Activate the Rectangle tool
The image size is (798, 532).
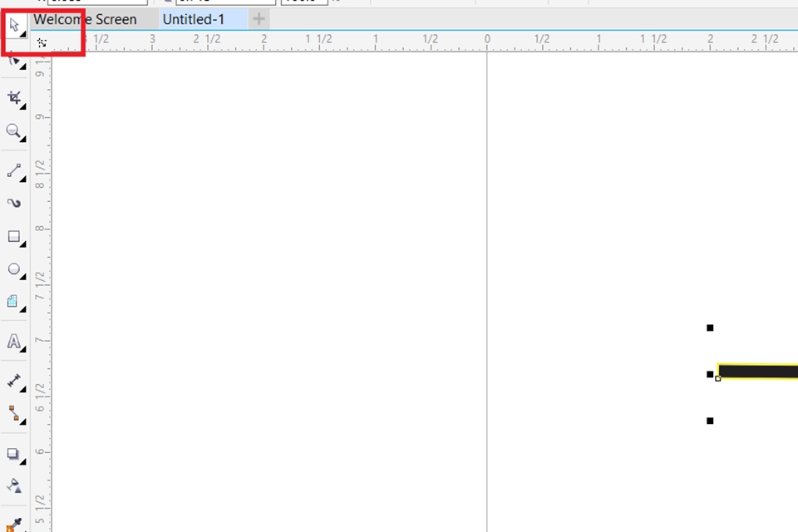pos(14,237)
